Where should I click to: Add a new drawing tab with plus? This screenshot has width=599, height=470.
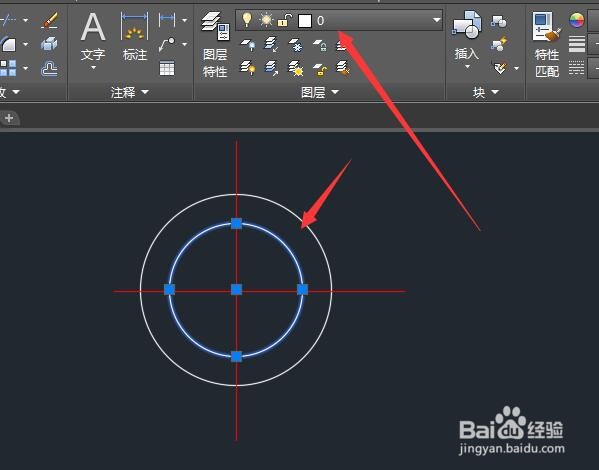click(9, 118)
